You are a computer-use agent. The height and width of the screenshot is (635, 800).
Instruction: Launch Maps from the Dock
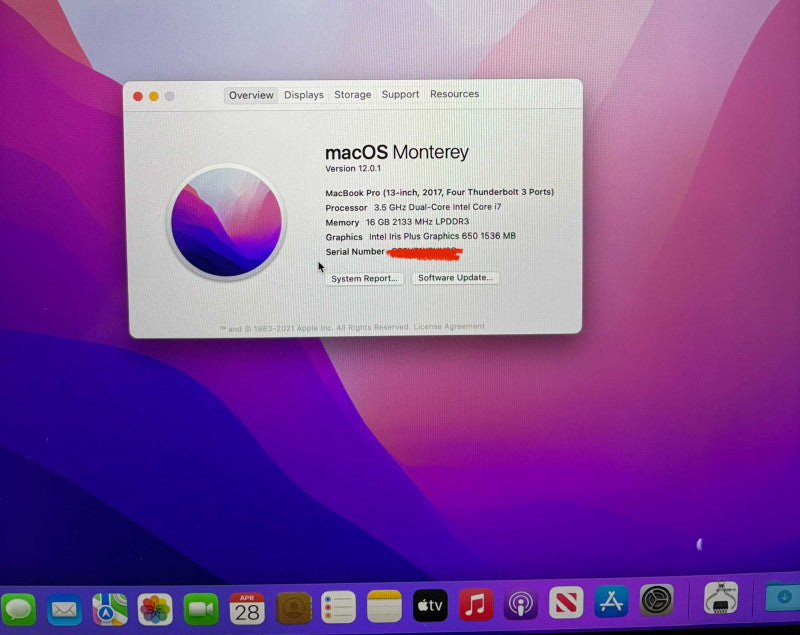click(x=110, y=609)
